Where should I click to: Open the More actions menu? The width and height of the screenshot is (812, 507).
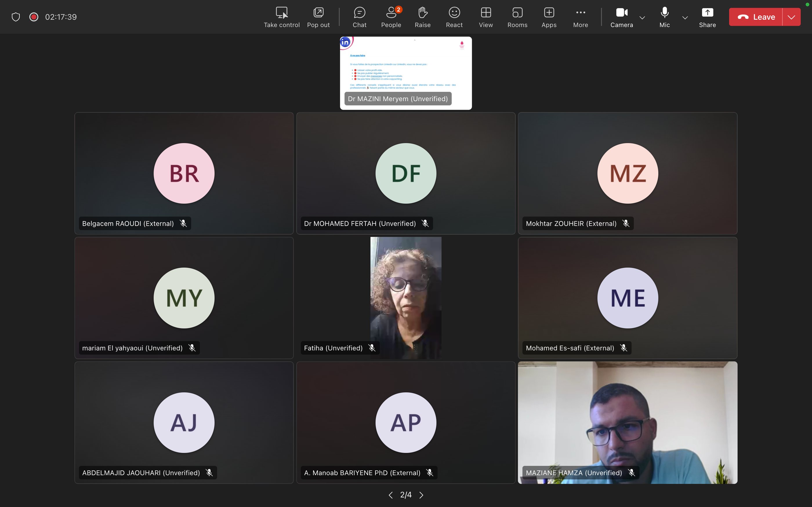pyautogui.click(x=581, y=17)
